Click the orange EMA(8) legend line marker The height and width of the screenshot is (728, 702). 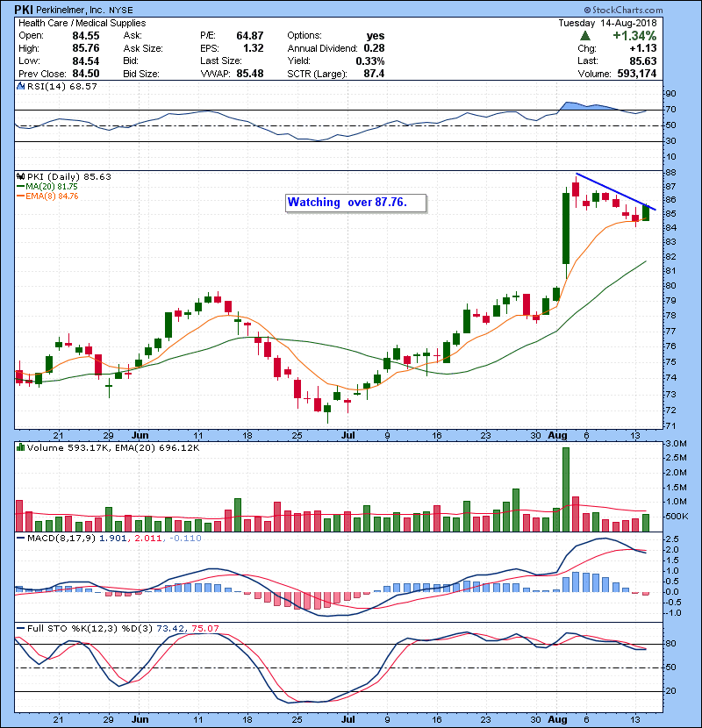(x=20, y=196)
